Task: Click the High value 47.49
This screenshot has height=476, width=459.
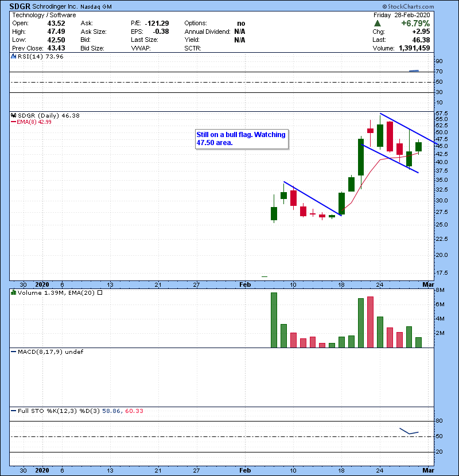Action: [x=56, y=32]
